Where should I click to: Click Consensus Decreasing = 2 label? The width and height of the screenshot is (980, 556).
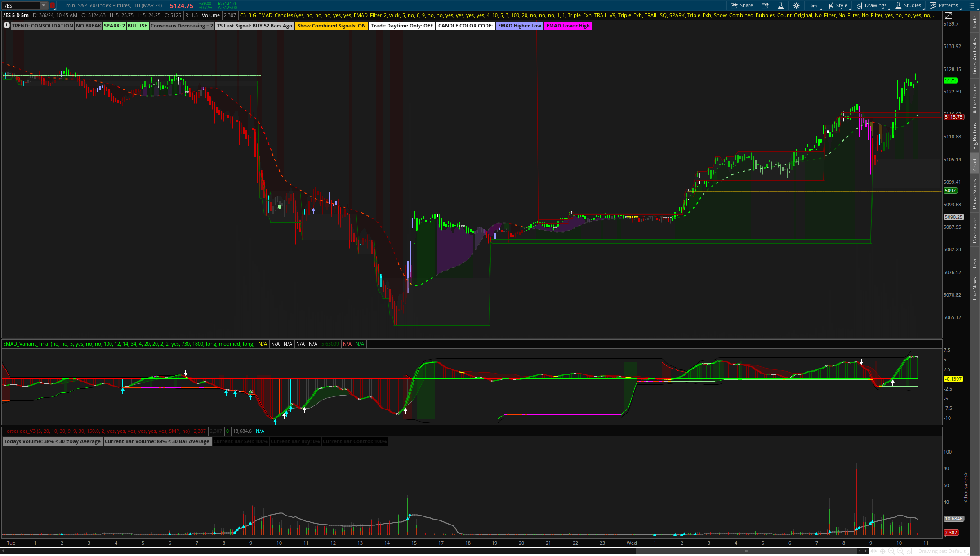pyautogui.click(x=182, y=26)
